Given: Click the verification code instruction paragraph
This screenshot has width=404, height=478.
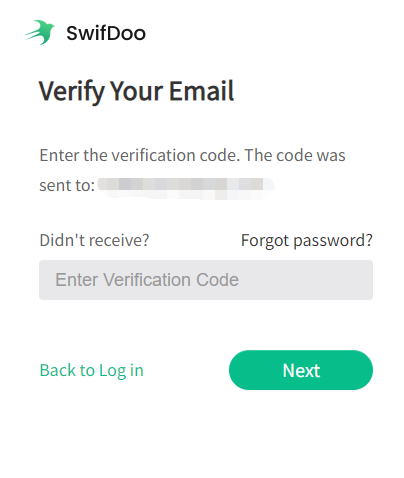Looking at the screenshot, I should [192, 170].
